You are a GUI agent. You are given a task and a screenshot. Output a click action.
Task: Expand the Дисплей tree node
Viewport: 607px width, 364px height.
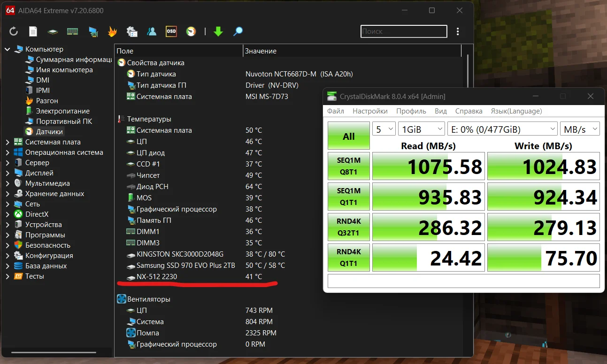(7, 173)
